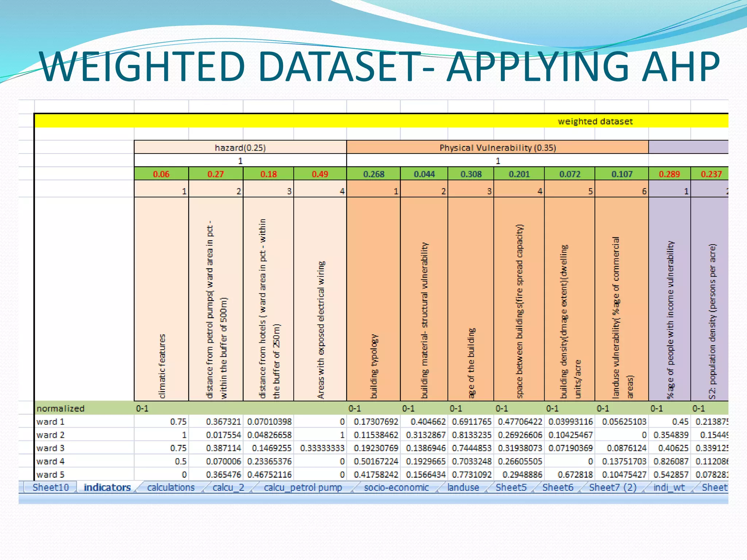Select the hazard(0.25) header cell
Screen dimensions: 747x560
[x=240, y=147]
